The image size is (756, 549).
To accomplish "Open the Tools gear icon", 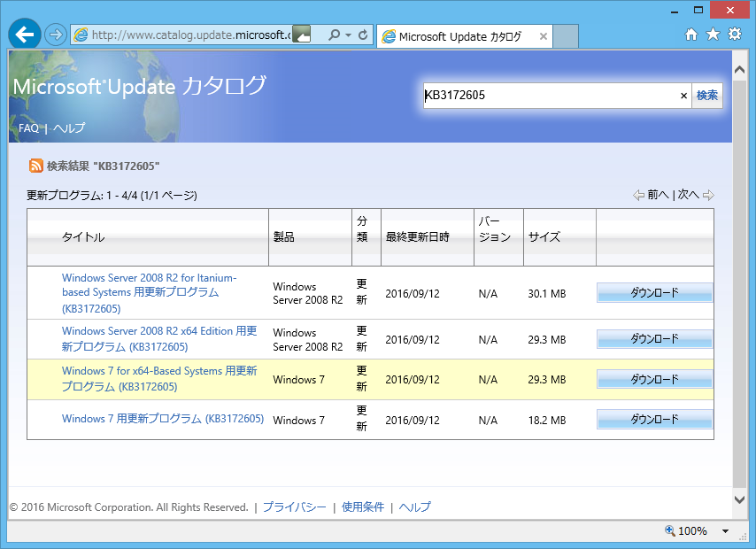I will [x=734, y=35].
